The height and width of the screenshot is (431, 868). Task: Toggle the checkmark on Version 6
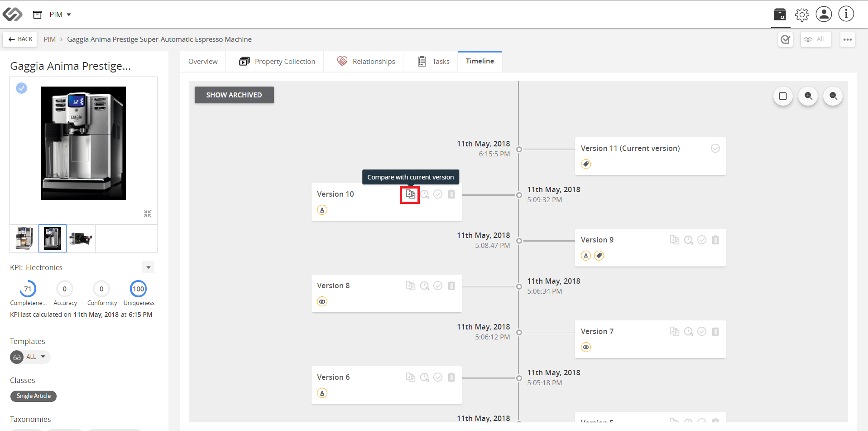pyautogui.click(x=438, y=377)
